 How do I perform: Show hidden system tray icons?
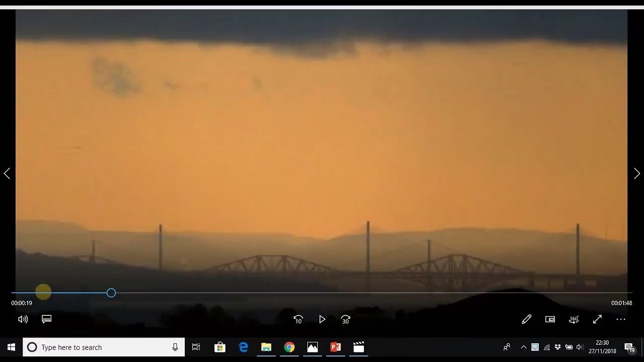524,347
